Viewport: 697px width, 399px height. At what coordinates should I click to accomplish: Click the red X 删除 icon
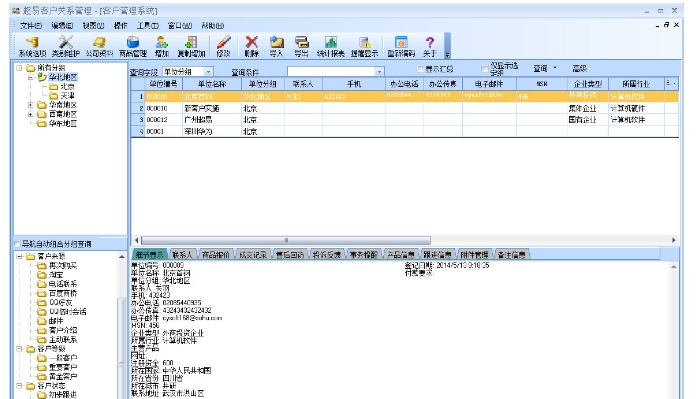252,46
